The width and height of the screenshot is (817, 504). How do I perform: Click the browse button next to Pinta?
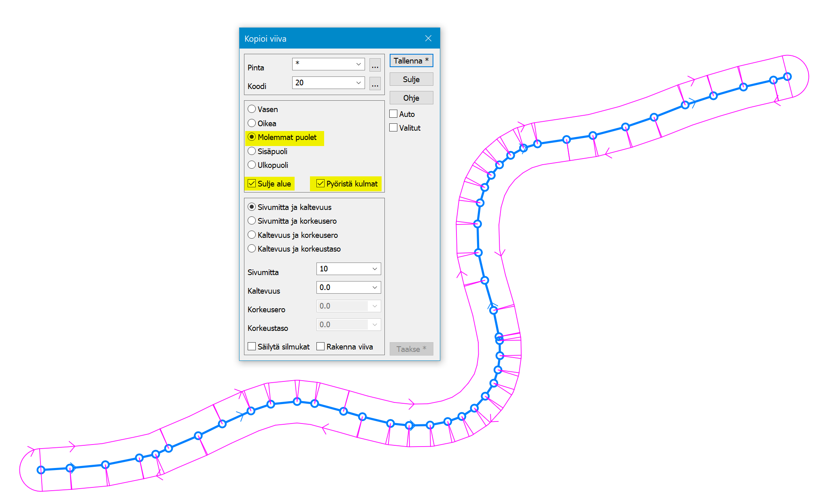coord(375,65)
